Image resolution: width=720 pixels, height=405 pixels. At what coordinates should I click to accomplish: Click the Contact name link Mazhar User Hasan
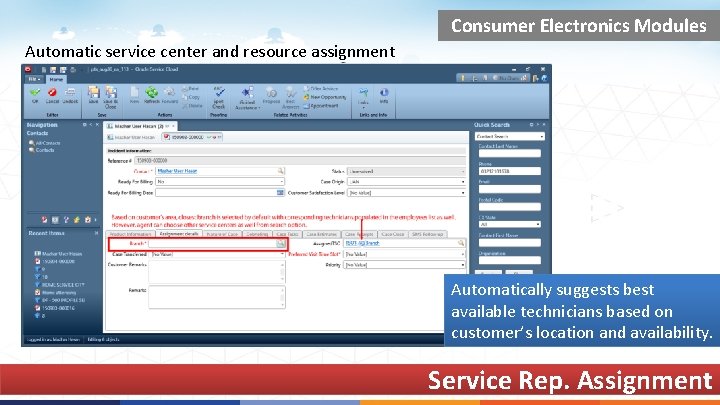(x=177, y=171)
